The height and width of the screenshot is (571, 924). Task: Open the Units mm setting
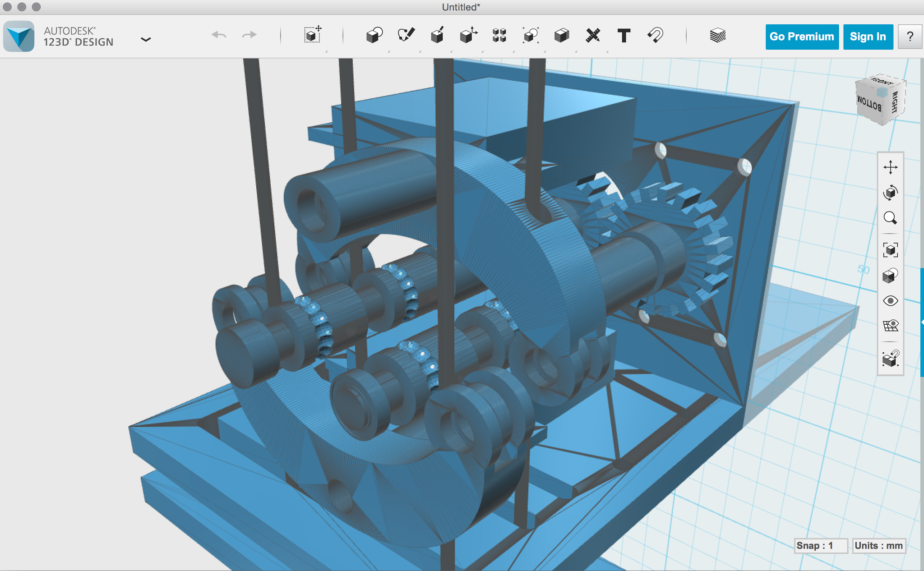click(x=878, y=546)
